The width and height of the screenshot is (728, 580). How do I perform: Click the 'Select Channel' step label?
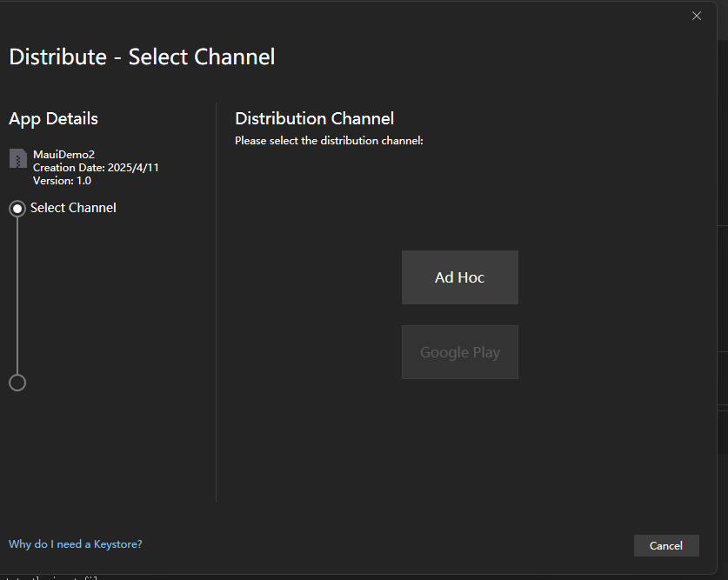pos(73,208)
